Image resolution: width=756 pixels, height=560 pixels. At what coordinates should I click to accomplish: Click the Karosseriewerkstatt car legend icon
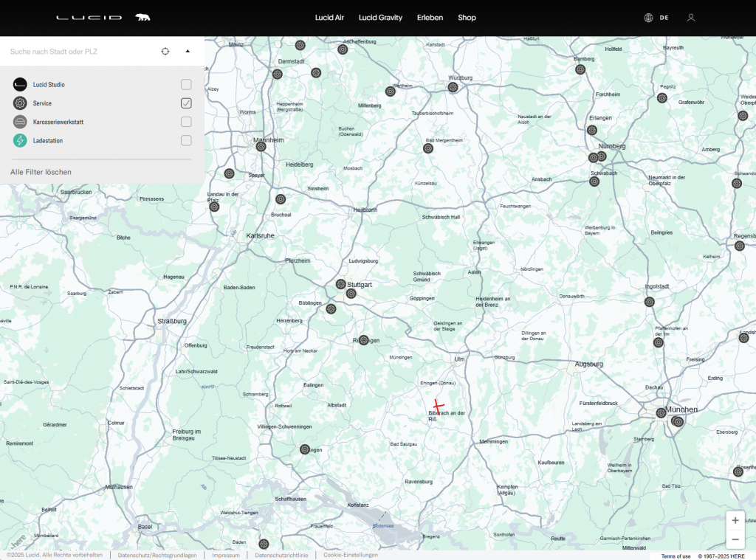tap(20, 122)
